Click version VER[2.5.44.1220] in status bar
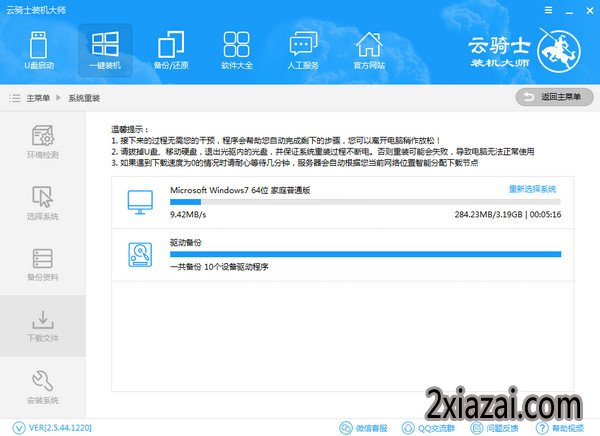Image resolution: width=600 pixels, height=436 pixels. [x=52, y=428]
